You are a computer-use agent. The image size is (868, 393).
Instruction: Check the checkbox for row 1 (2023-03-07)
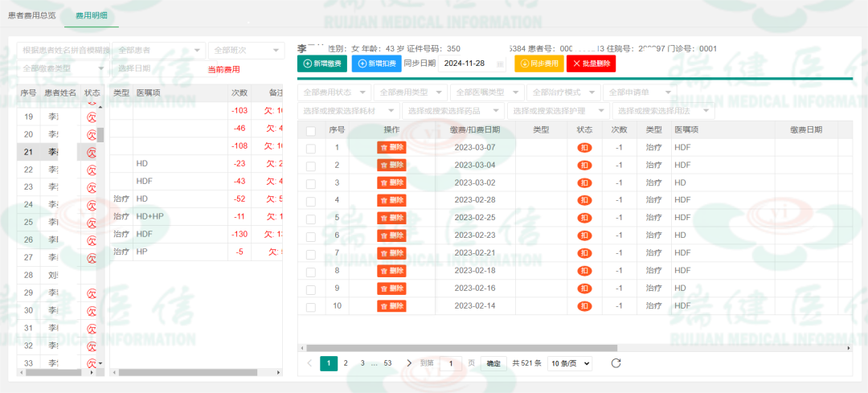pyautogui.click(x=311, y=149)
